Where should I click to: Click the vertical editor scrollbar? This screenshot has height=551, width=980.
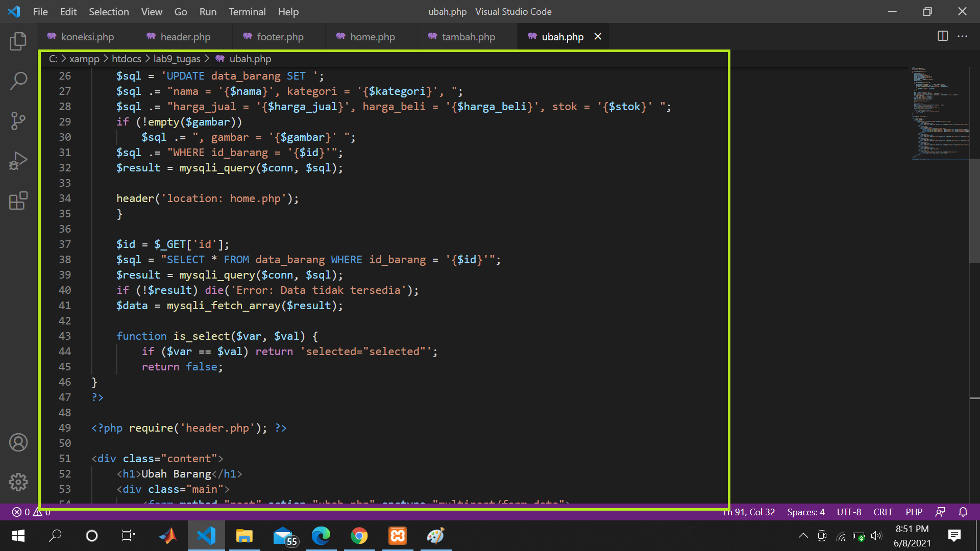pyautogui.click(x=974, y=210)
